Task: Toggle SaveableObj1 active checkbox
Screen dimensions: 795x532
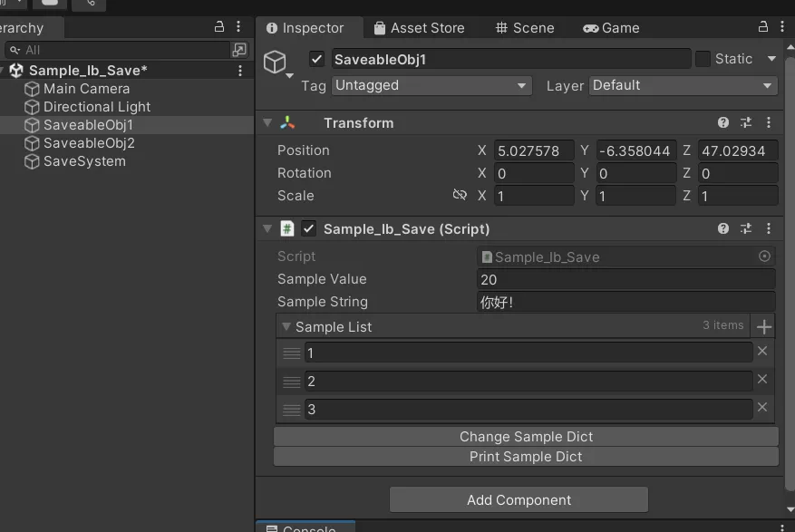Action: tap(316, 59)
